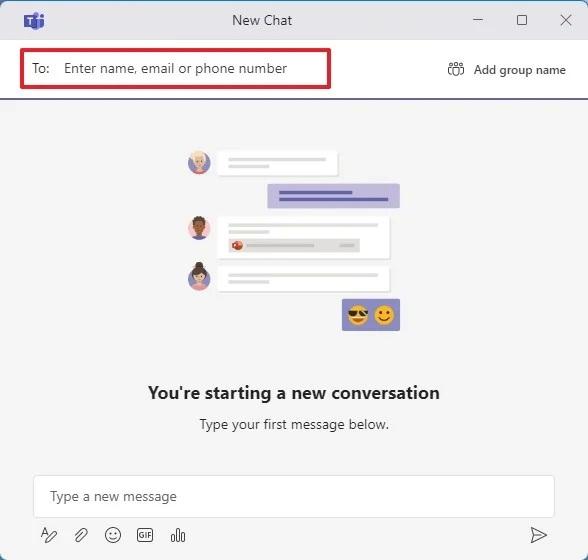Click the sunglasses emoji in illustration
Image resolution: width=588 pixels, height=560 pixels.
[358, 315]
